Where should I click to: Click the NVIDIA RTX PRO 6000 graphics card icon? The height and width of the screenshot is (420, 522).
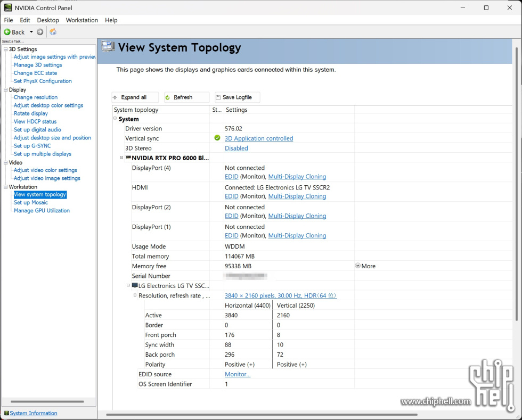(x=128, y=158)
